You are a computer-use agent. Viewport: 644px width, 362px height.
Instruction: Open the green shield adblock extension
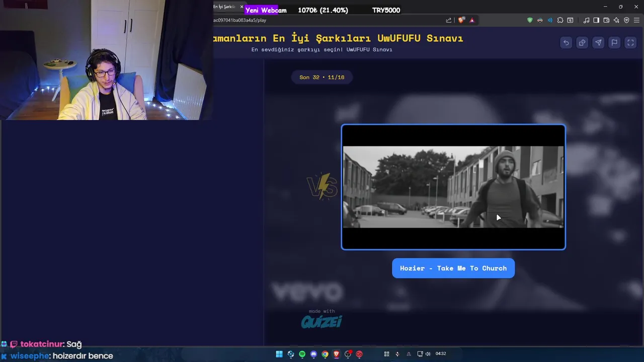(530, 20)
